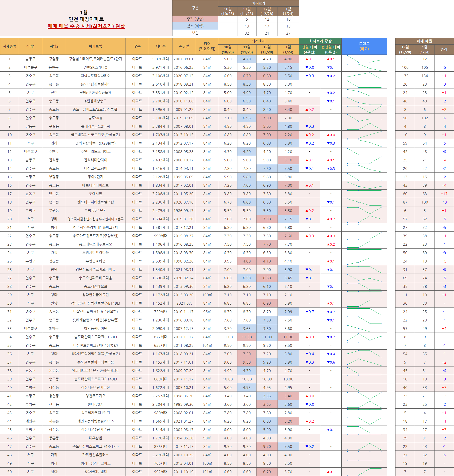Image resolution: width=454 pixels, height=476 pixels.
Task: Select the +17 listing change cell for 포레시안
Action: 444,194
